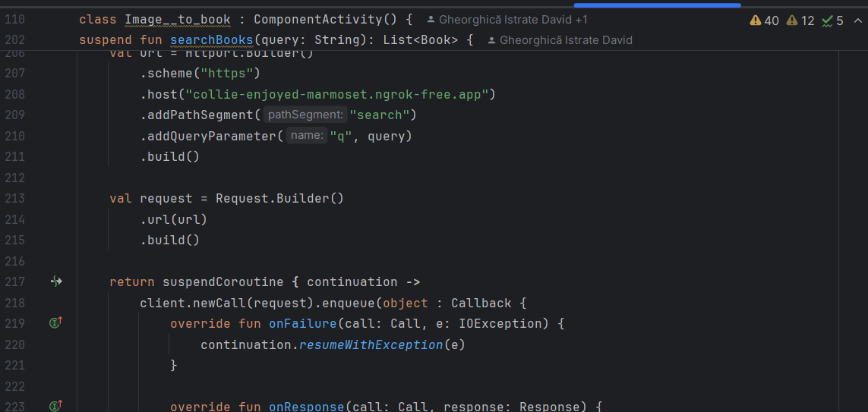
Task: Click .build() on line 211
Action: coord(169,156)
